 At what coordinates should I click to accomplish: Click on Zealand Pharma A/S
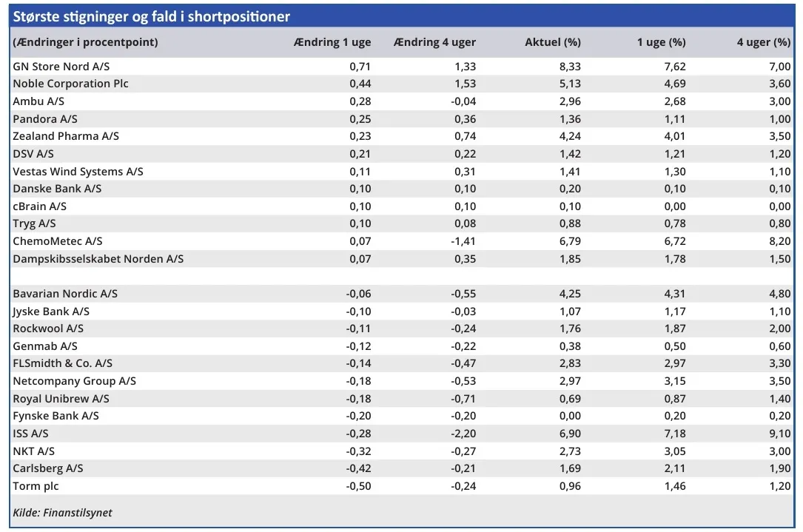(66, 136)
